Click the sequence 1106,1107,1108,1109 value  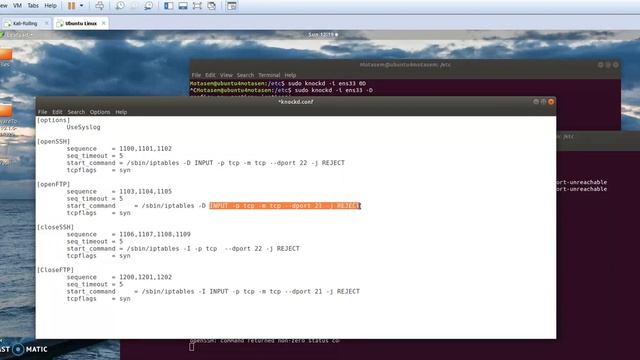coord(155,234)
